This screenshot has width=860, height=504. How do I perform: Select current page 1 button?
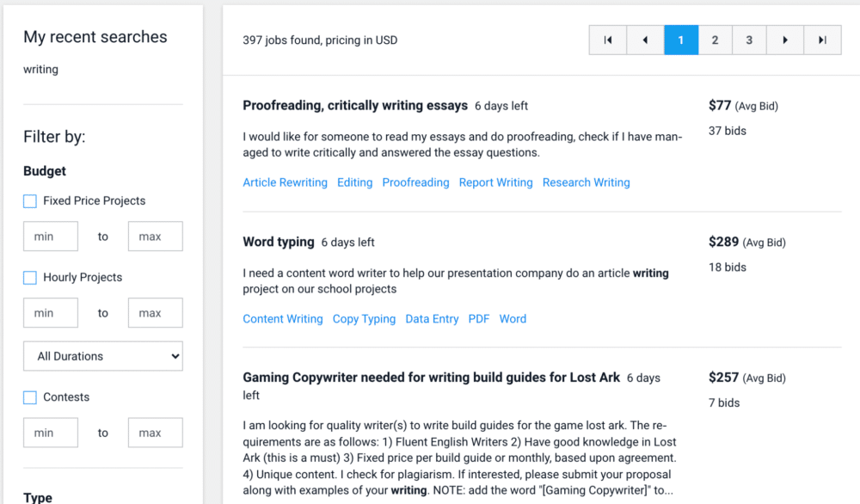680,40
